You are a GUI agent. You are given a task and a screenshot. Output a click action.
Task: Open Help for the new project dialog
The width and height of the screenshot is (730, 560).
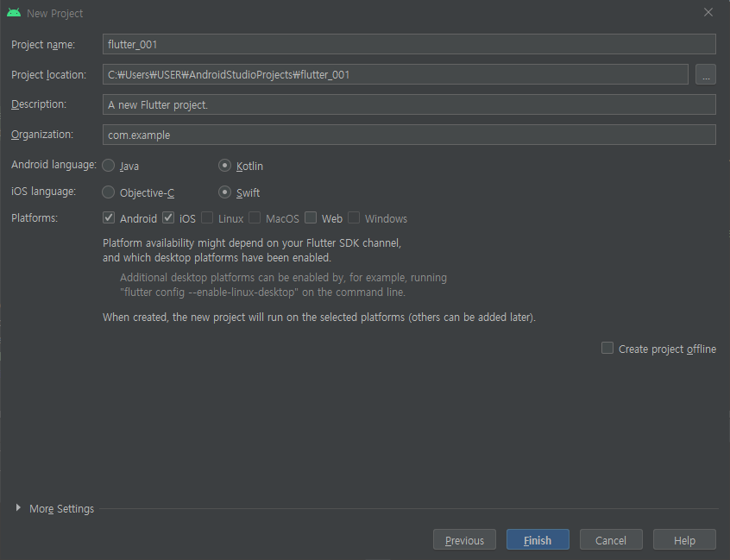[x=684, y=540]
